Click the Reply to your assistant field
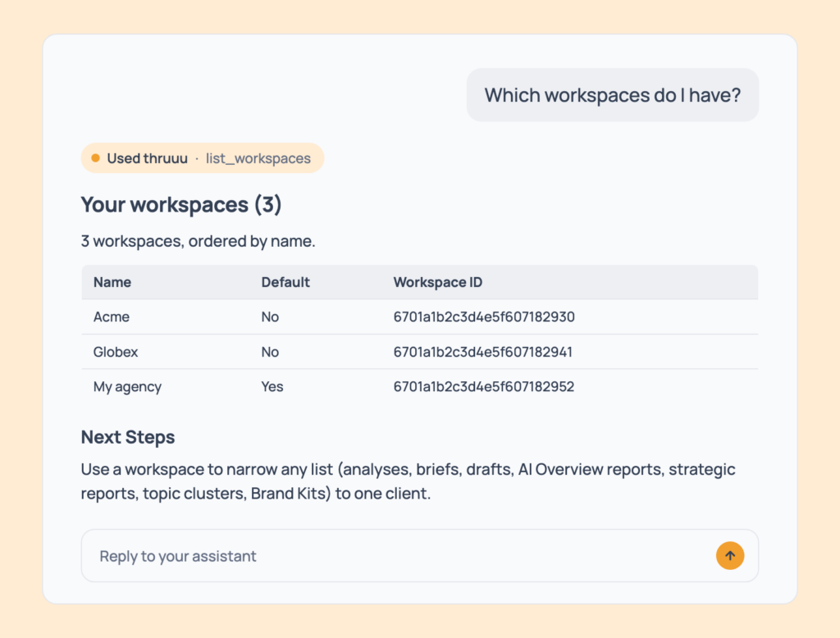Viewport: 840px width, 638px height. (x=419, y=555)
